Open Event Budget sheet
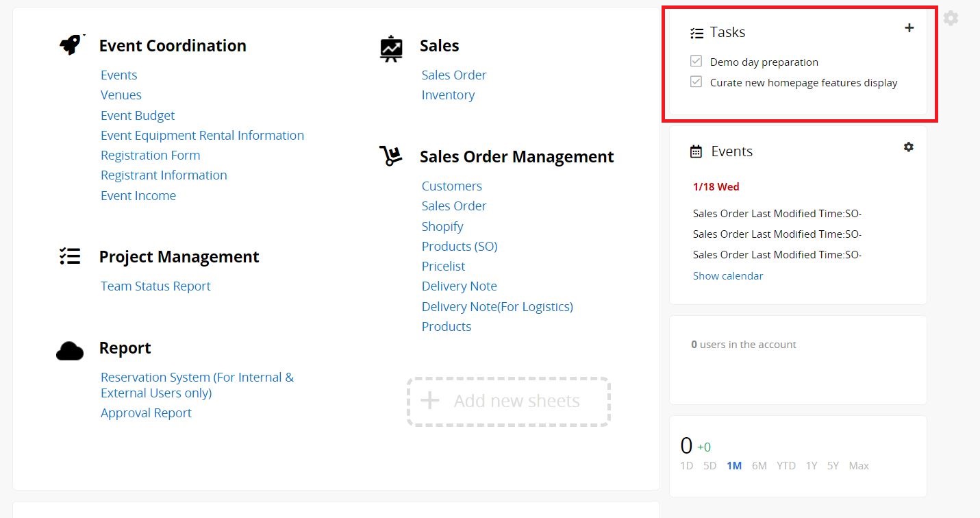This screenshot has width=980, height=518. (x=138, y=116)
